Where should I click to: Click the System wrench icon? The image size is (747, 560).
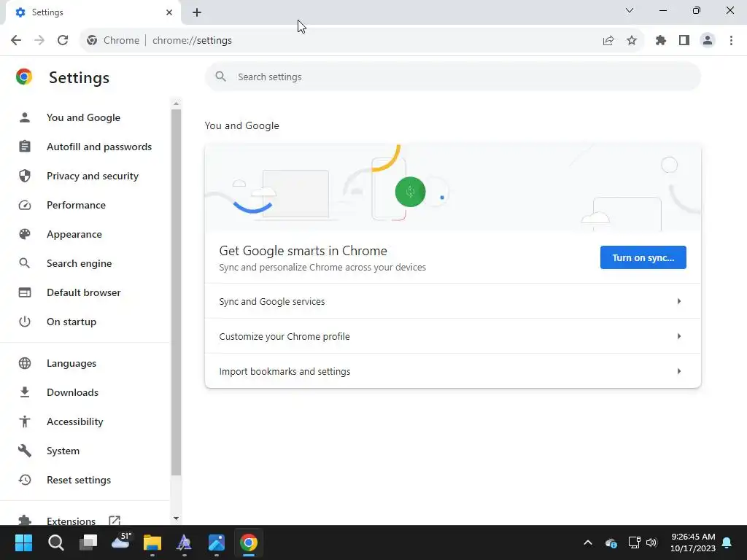25,451
